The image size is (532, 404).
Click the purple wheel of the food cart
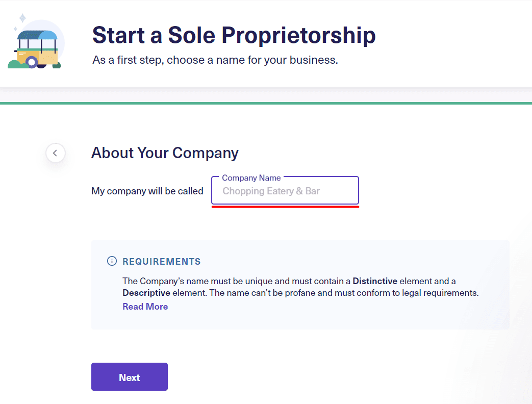coord(32,62)
